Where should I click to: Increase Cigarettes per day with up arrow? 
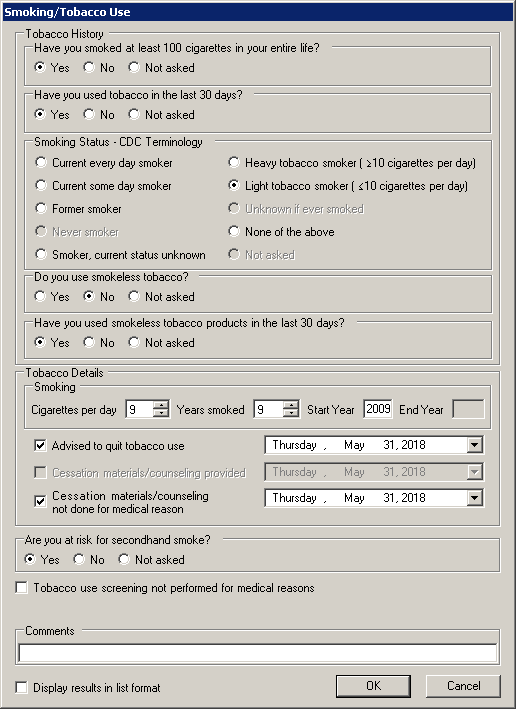point(161,405)
